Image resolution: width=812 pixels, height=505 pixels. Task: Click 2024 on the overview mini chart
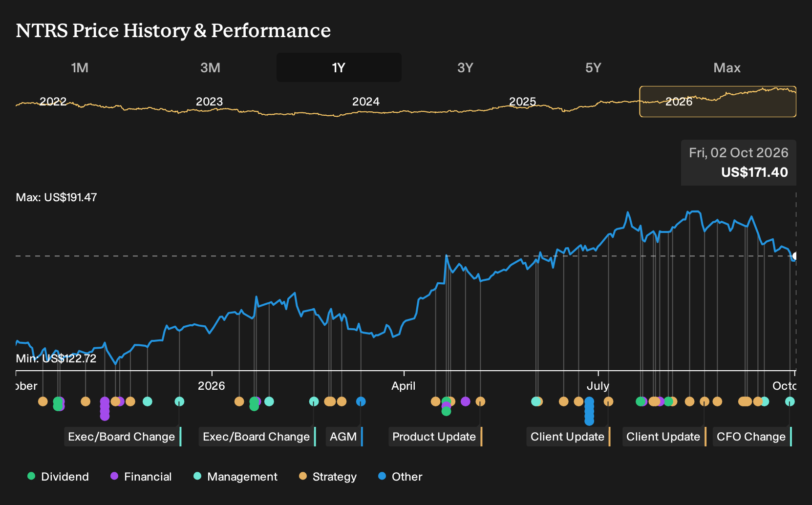tap(366, 102)
